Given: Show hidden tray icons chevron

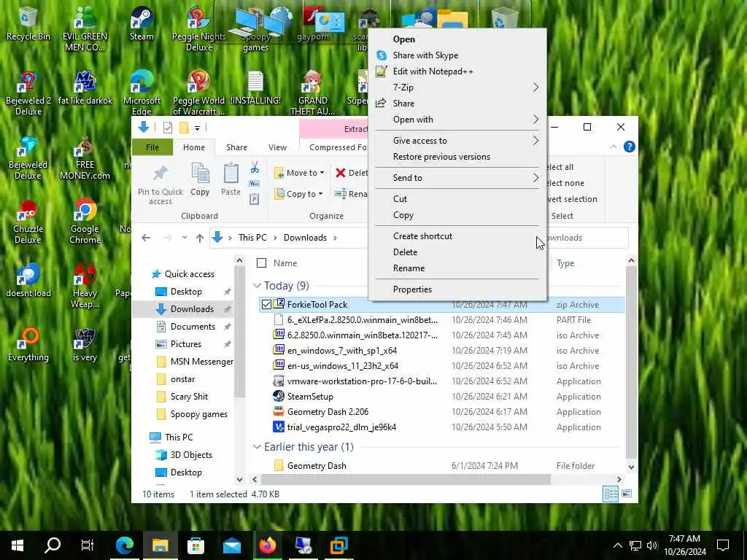Looking at the screenshot, I should (617, 545).
